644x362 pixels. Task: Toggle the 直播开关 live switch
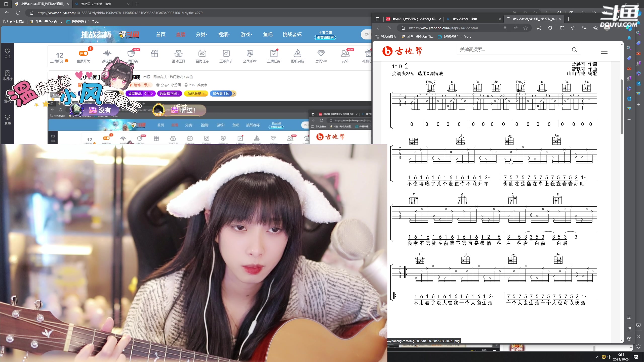tap(83, 53)
